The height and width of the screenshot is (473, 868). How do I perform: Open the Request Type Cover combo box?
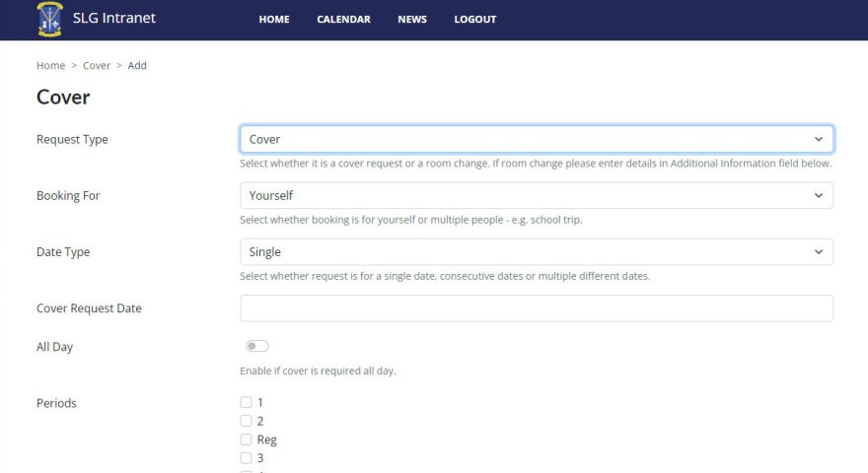[537, 139]
